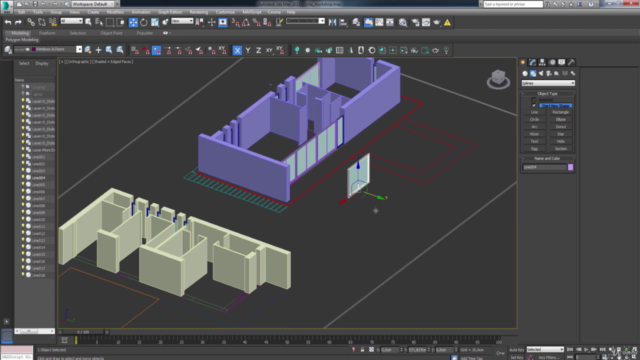This screenshot has width=640, height=360.
Task: Collapse the Name and Color rollout
Action: tap(547, 158)
